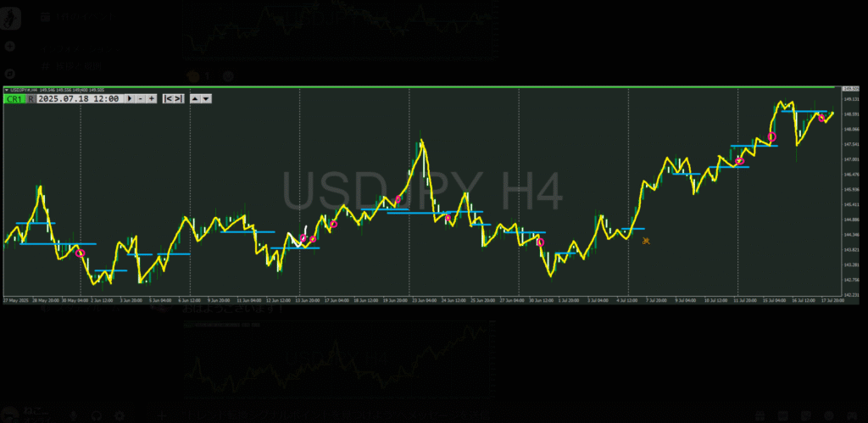Click the 147.001 price axis label

(x=851, y=159)
